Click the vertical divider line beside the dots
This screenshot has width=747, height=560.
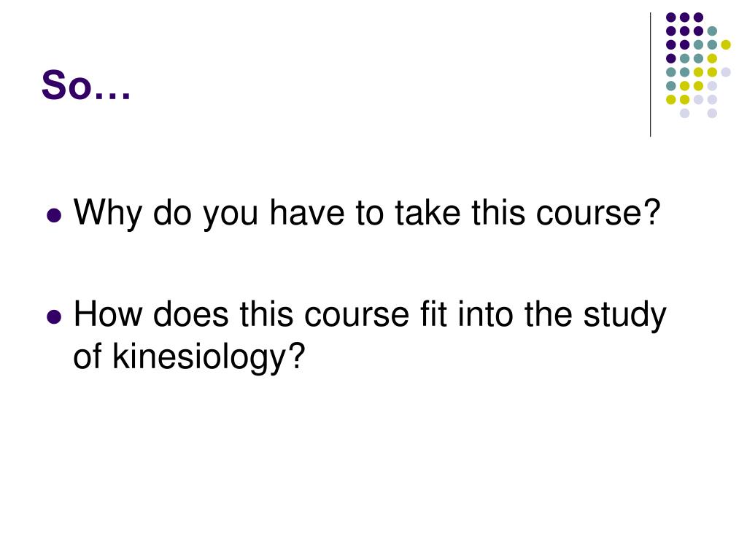650,75
